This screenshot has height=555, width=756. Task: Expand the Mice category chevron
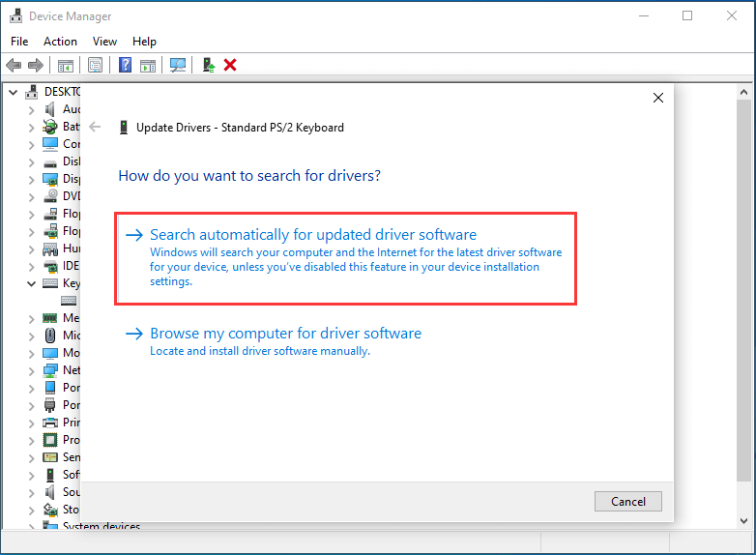point(31,336)
